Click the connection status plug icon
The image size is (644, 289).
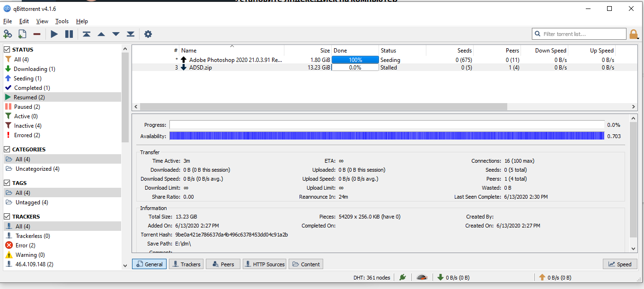(403, 277)
